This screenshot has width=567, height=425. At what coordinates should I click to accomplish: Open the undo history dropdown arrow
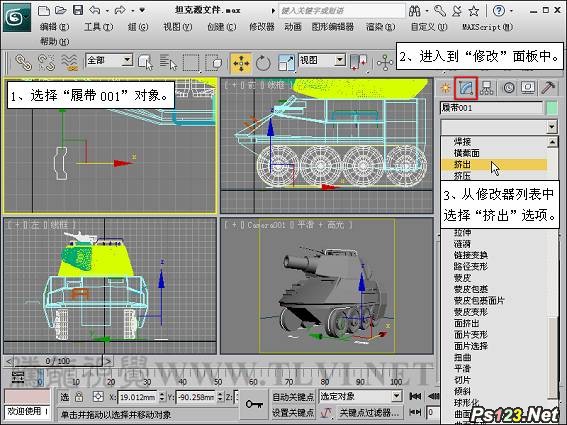point(107,11)
